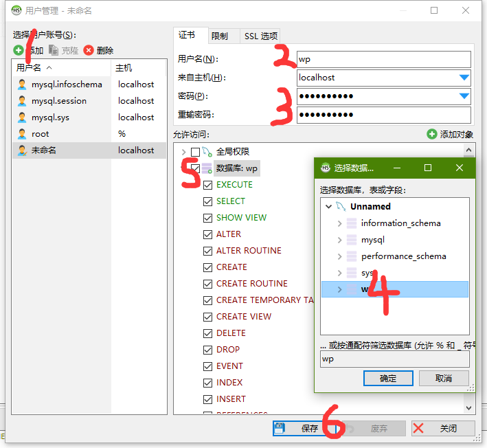Image resolution: width=487 pixels, height=448 pixels.
Task: Click the mysql database icon in tree
Action: pos(352,240)
